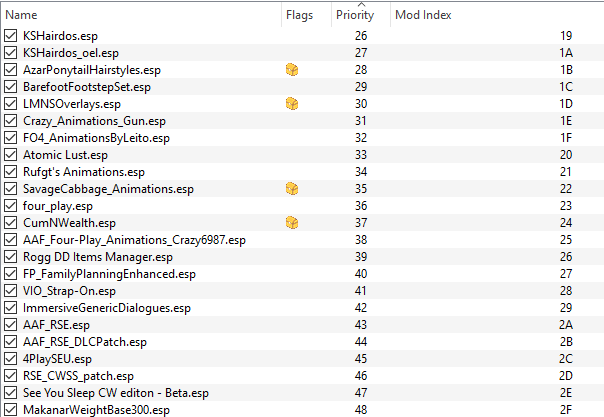Uncheck the KSHairdos.esp checkbox
This screenshot has height=417, width=604.
pyautogui.click(x=11, y=36)
